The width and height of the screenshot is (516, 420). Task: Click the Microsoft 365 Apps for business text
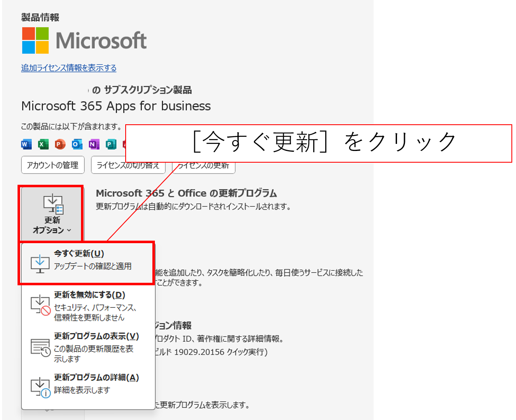(116, 106)
